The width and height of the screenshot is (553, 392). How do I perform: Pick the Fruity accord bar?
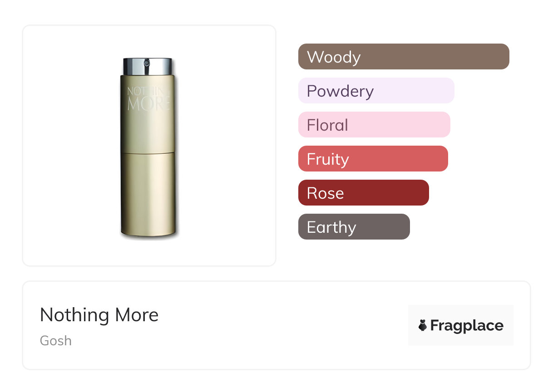373,159
